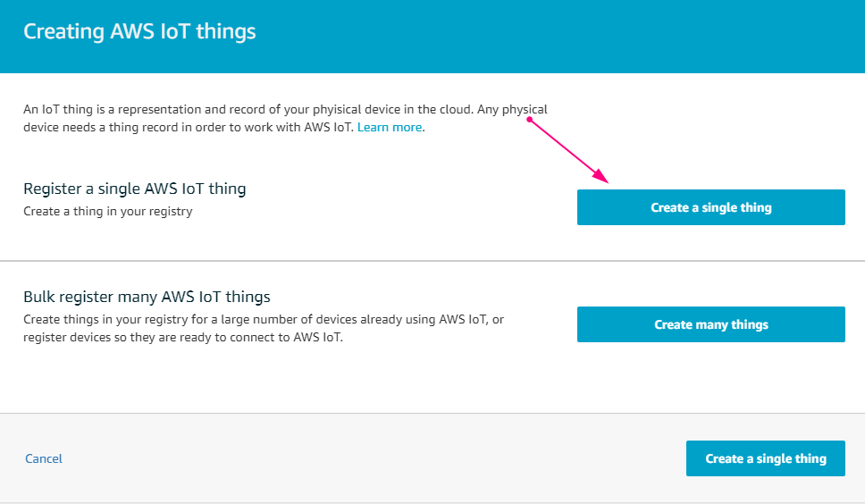Image resolution: width=865 pixels, height=504 pixels.
Task: Select the Create many things button
Action: click(x=711, y=324)
